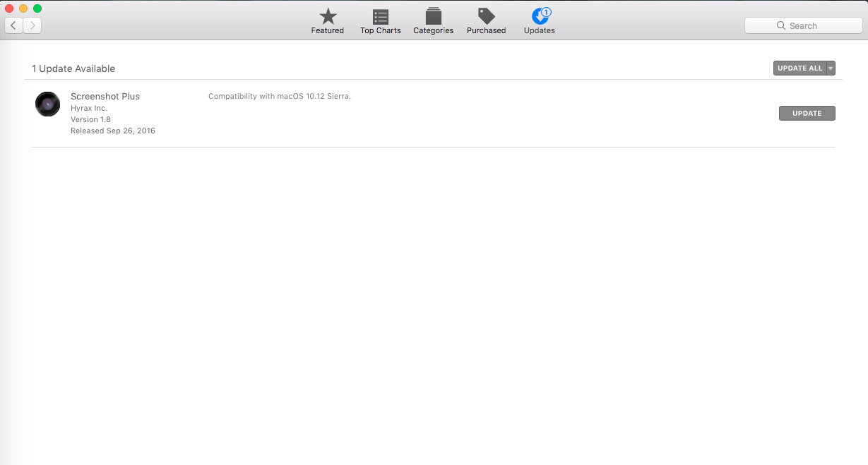868x465 pixels.
Task: Click the Hyrax Inc. developer name
Action: (89, 108)
